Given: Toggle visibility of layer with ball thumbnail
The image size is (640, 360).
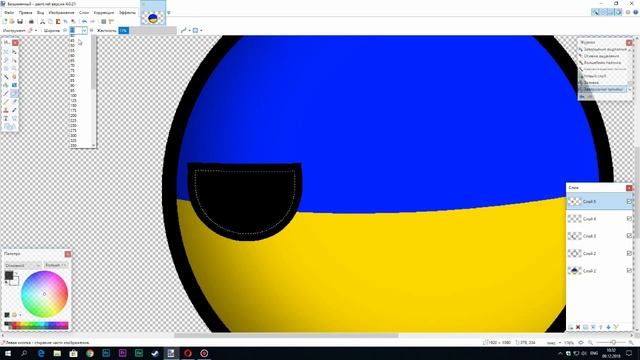Looking at the screenshot, I should coord(629,271).
